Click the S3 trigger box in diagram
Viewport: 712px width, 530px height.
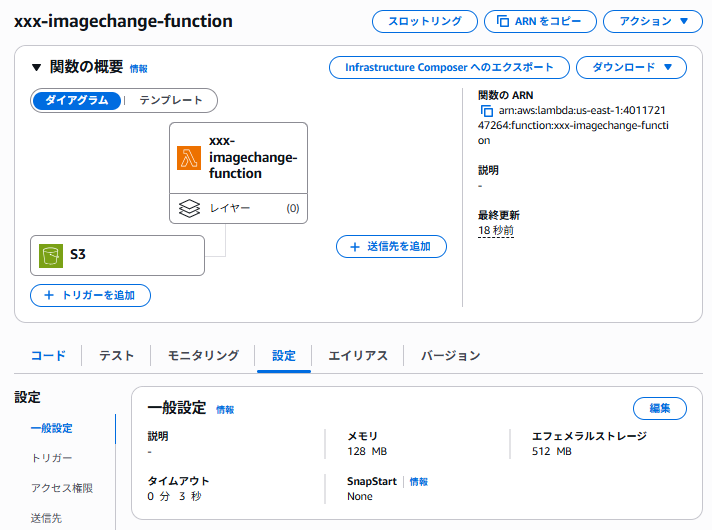pos(117,255)
